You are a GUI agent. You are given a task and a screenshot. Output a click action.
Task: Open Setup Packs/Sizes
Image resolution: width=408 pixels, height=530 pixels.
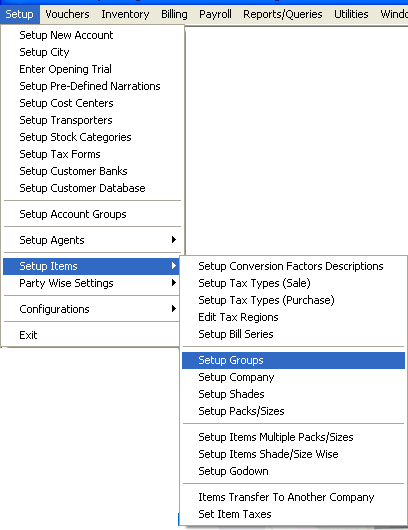pyautogui.click(x=293, y=411)
